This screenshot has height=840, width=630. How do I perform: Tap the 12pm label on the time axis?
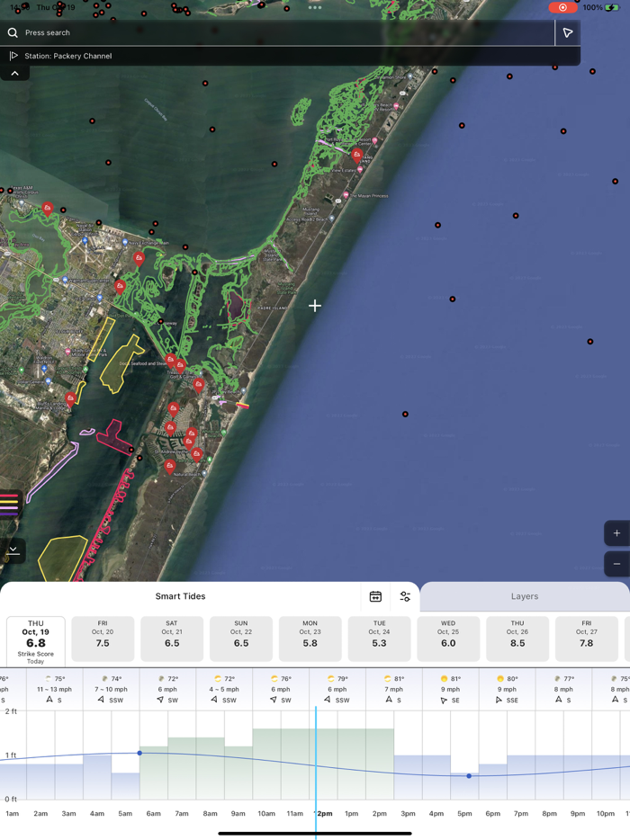324,813
